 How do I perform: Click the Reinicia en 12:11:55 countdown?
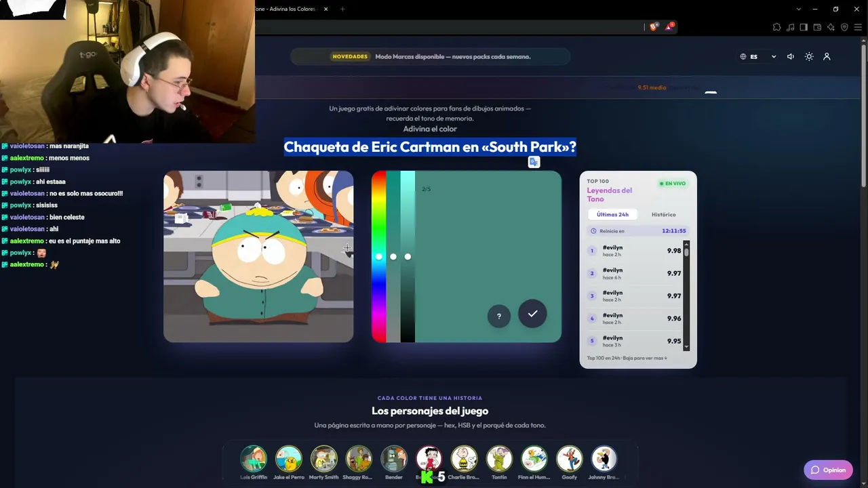(x=638, y=231)
